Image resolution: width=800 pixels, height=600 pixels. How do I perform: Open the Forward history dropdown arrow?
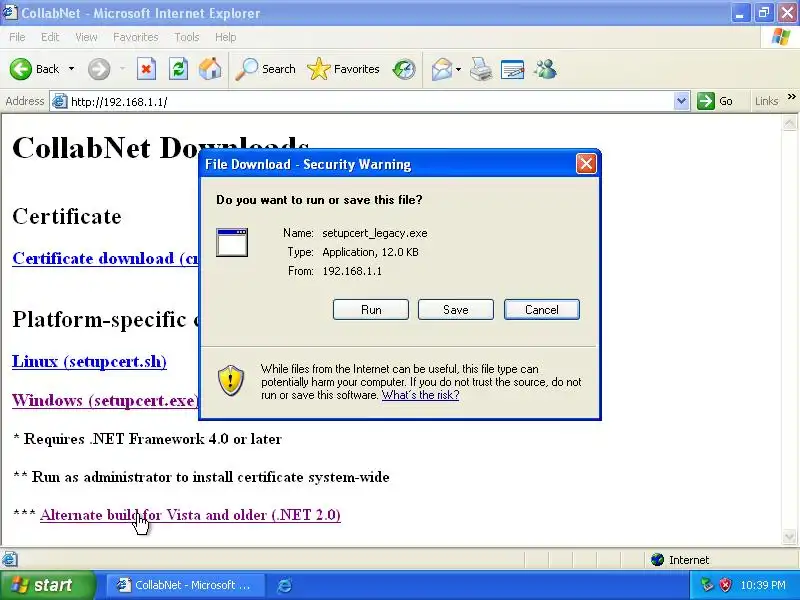pos(122,69)
